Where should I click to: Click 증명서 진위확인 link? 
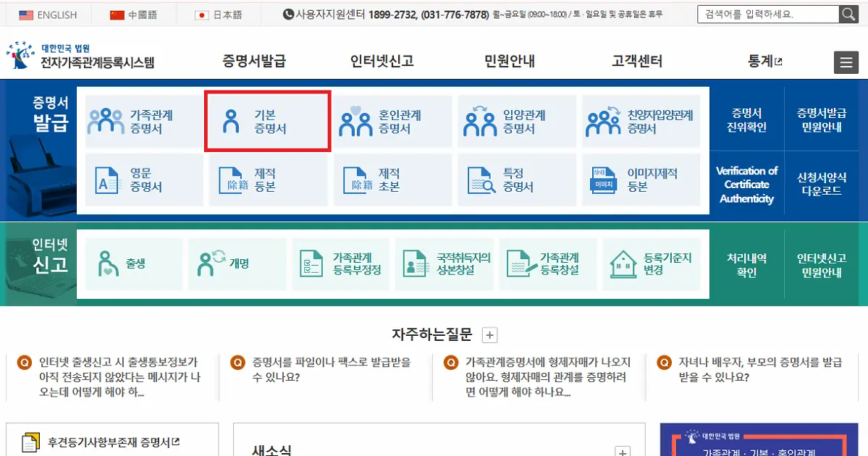point(747,120)
